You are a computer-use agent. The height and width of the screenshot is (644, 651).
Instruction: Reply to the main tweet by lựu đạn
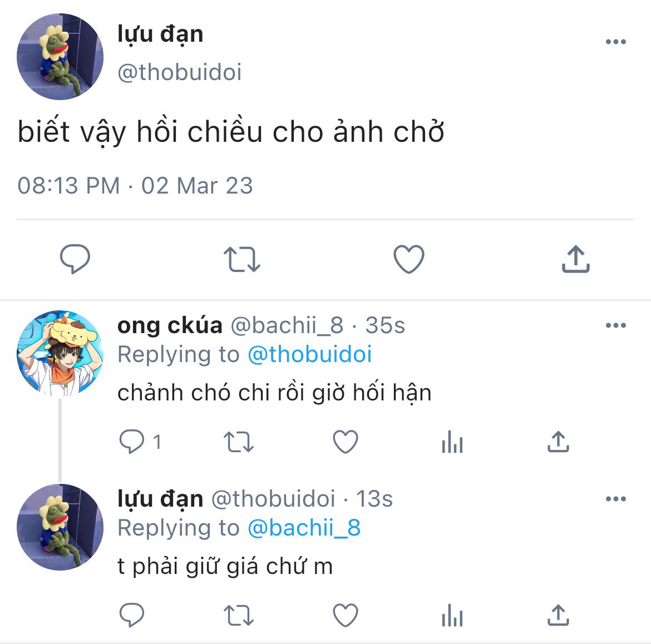pos(75,259)
